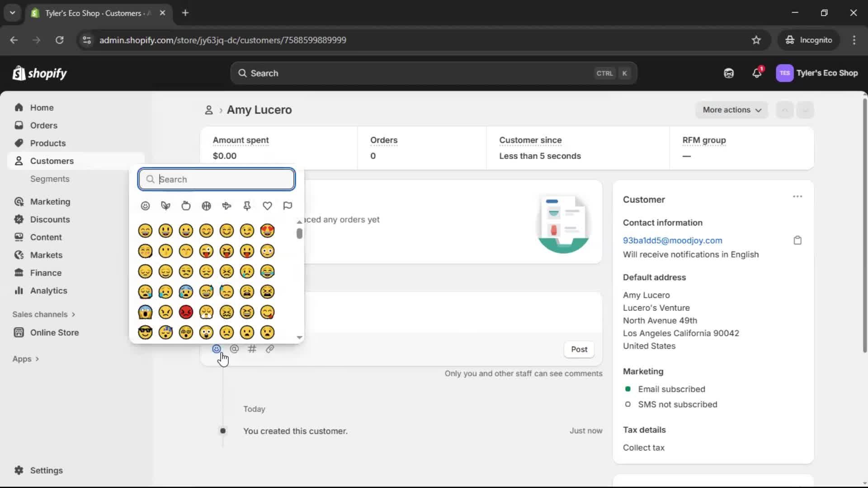This screenshot has height=488, width=868.
Task: Expand the Apps section
Action: pos(26,359)
